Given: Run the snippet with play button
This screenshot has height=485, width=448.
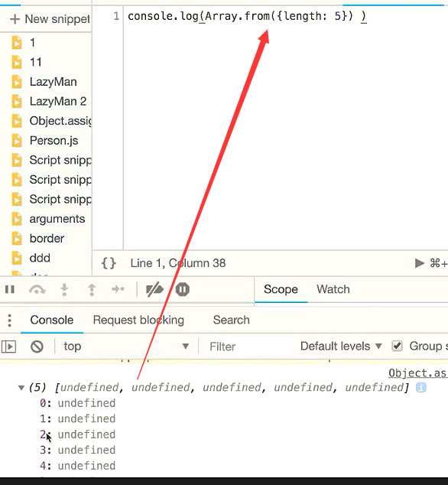Looking at the screenshot, I should [419, 263].
